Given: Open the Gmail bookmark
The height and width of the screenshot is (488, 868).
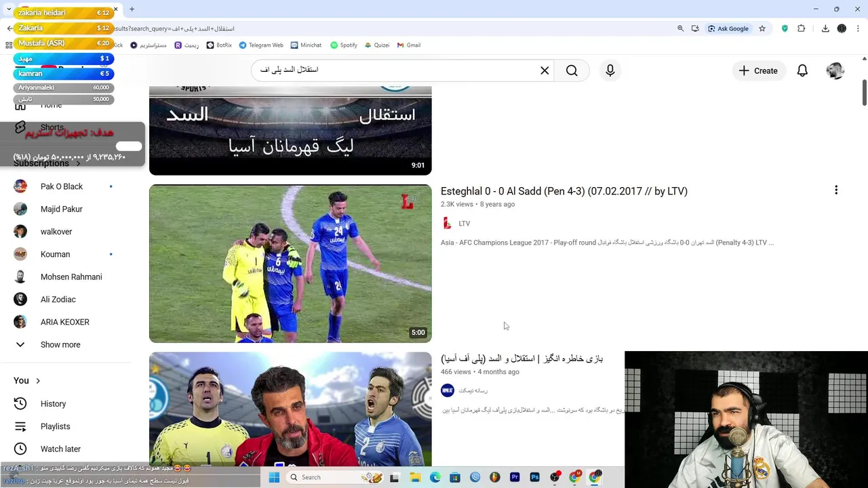Looking at the screenshot, I should [409, 45].
